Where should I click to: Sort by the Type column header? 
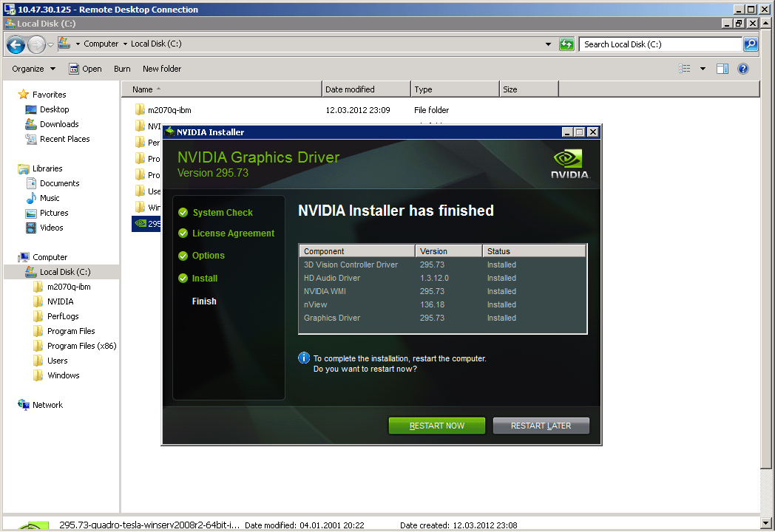pyautogui.click(x=456, y=89)
